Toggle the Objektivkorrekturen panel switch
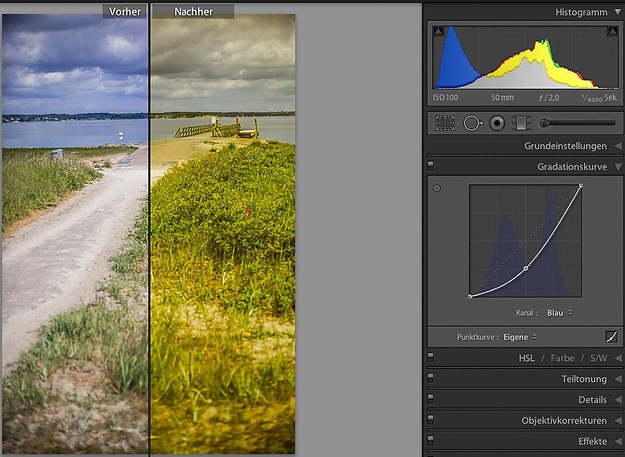This screenshot has width=625, height=457. click(431, 420)
